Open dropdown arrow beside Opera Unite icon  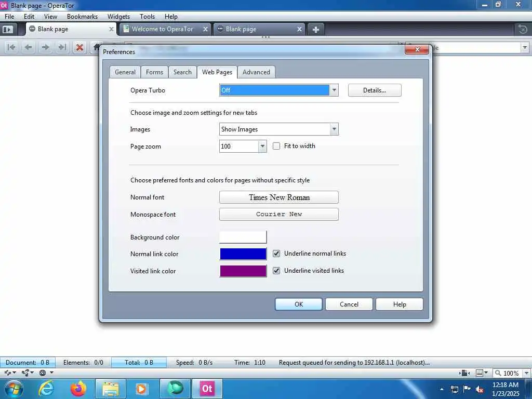pyautogui.click(x=32, y=373)
